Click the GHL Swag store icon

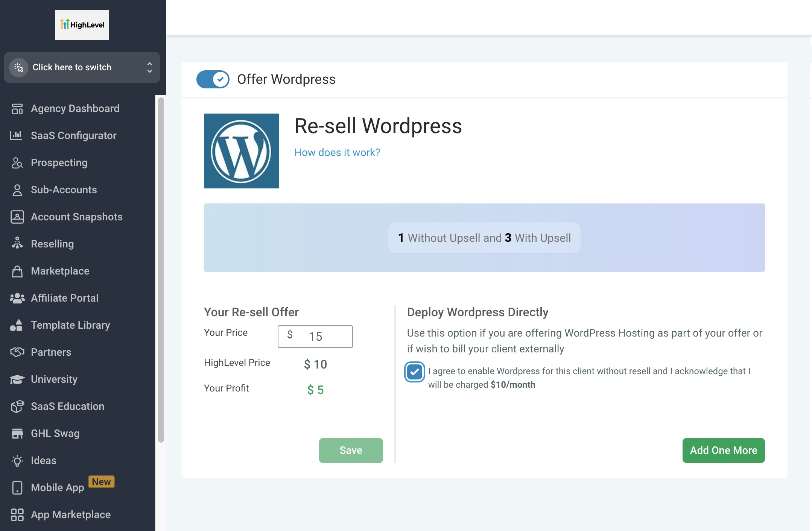17,434
